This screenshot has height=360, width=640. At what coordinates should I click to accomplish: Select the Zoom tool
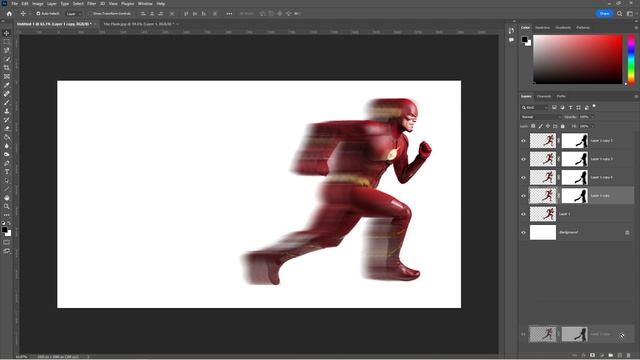pos(7,207)
